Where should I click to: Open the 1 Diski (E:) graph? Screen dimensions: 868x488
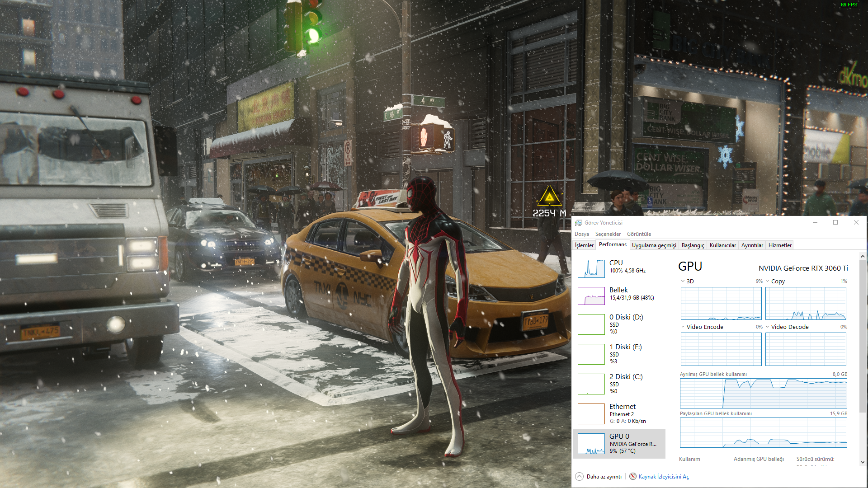(591, 354)
